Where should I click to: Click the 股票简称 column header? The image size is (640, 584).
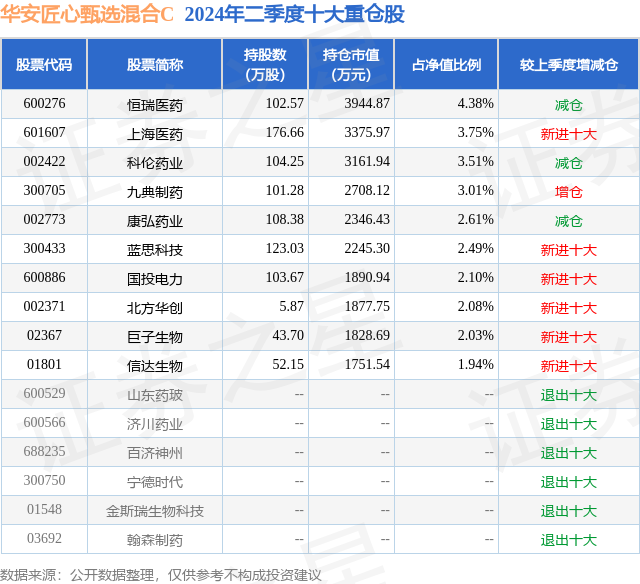[x=155, y=64]
